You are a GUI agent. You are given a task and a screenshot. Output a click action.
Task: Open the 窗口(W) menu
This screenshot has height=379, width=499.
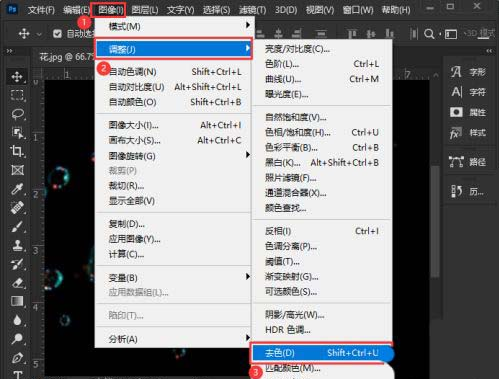tap(358, 10)
